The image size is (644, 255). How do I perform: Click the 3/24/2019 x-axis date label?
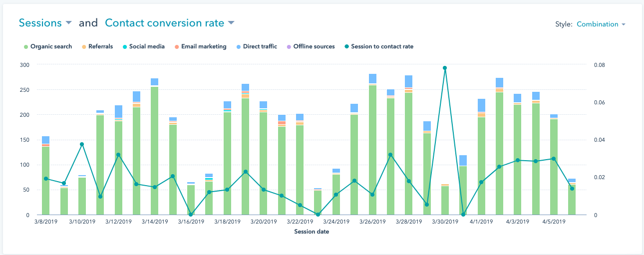(336, 222)
